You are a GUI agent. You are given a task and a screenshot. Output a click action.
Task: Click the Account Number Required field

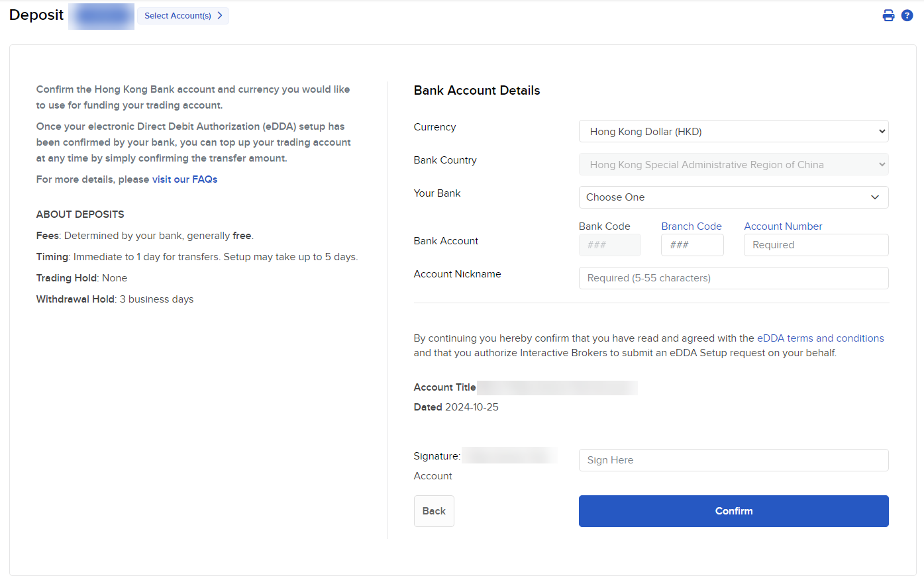point(816,245)
